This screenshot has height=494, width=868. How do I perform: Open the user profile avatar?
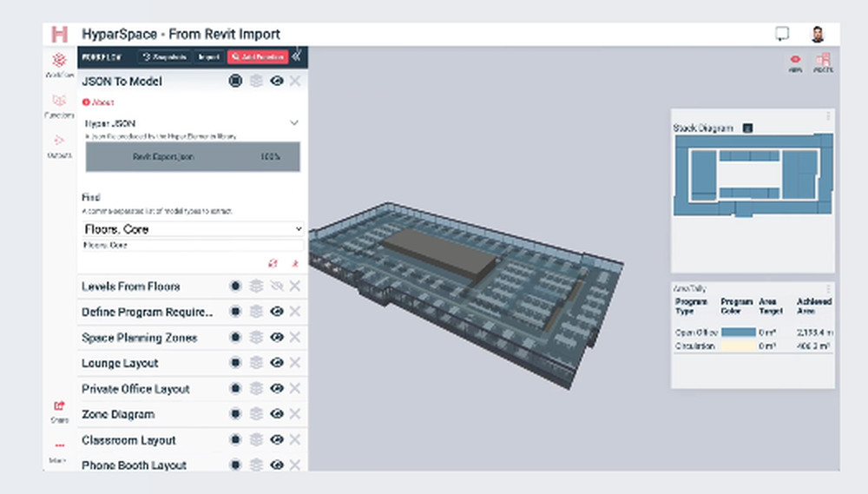818,34
